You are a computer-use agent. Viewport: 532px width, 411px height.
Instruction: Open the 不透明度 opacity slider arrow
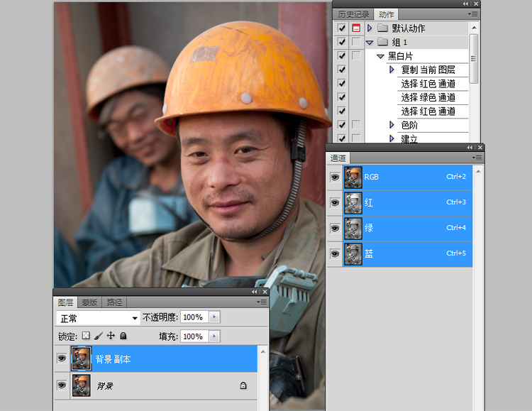[x=215, y=317]
